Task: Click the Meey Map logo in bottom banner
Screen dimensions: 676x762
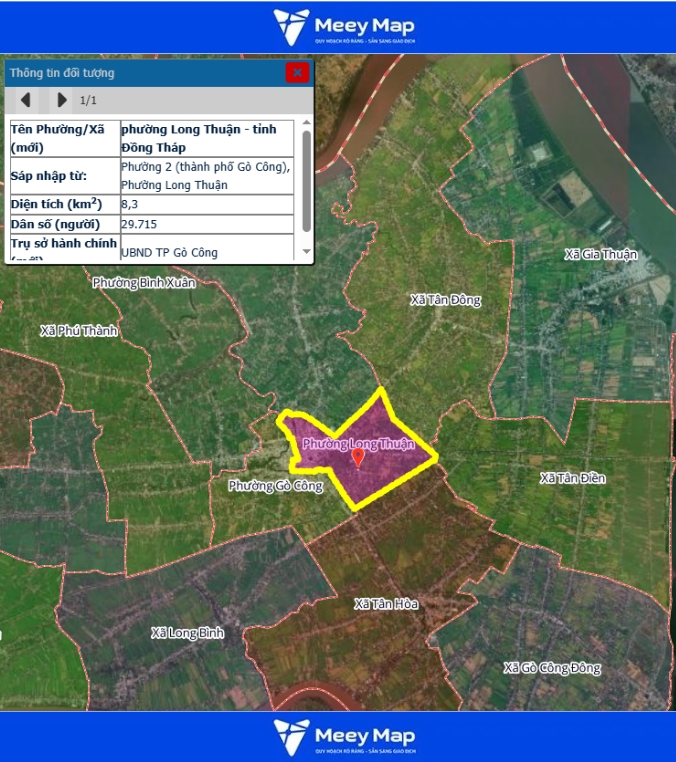Action: pyautogui.click(x=344, y=736)
